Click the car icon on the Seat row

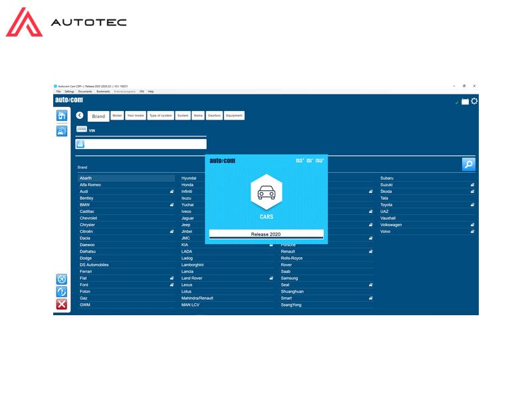click(x=370, y=285)
